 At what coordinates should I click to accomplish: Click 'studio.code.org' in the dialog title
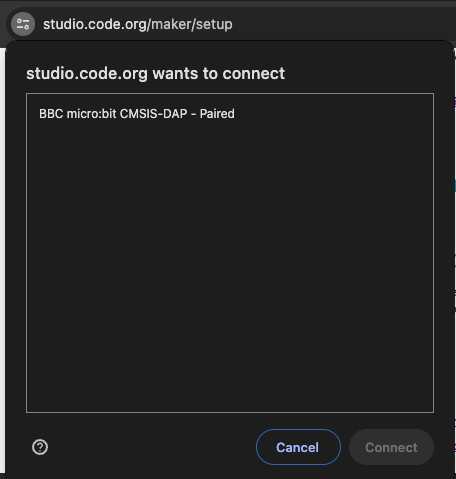87,74
